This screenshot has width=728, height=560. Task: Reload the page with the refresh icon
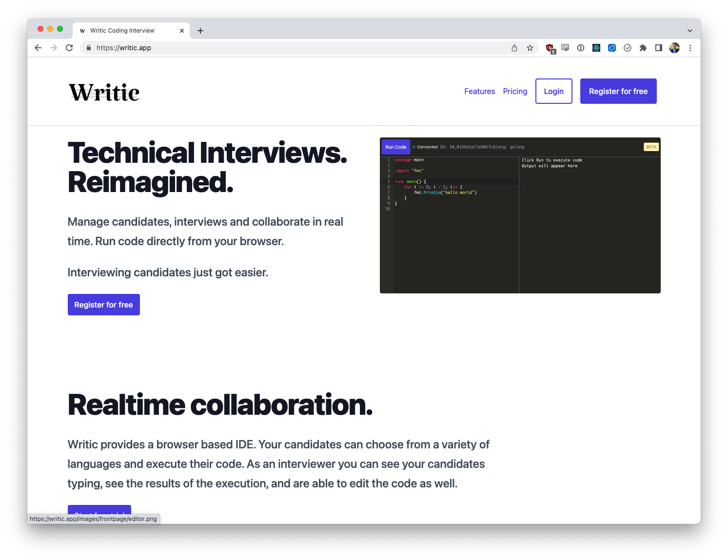coord(69,48)
